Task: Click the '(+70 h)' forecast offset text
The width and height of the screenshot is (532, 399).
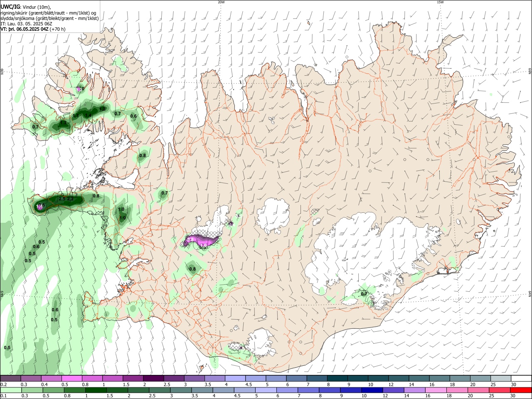Action: point(57,30)
